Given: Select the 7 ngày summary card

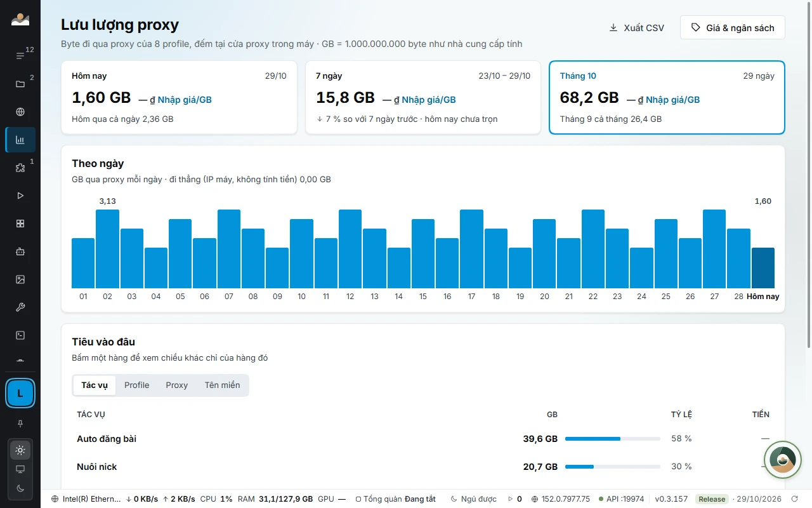Looking at the screenshot, I should [423, 98].
